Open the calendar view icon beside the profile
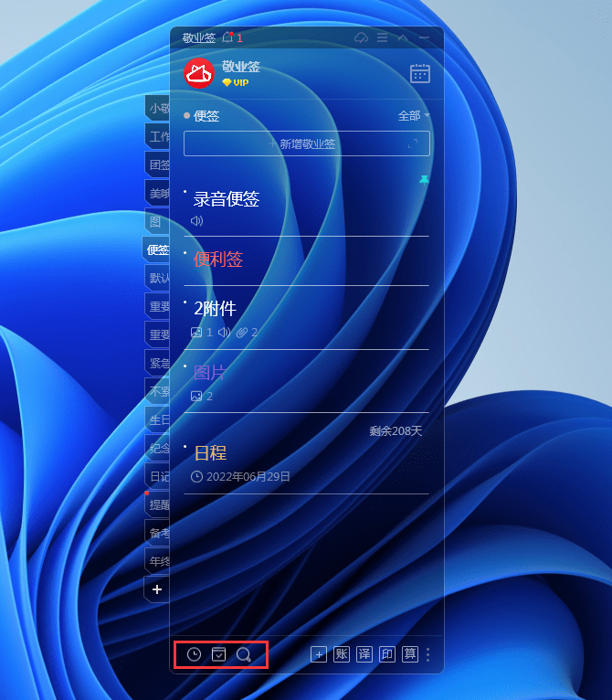The height and width of the screenshot is (700, 612). (x=420, y=74)
